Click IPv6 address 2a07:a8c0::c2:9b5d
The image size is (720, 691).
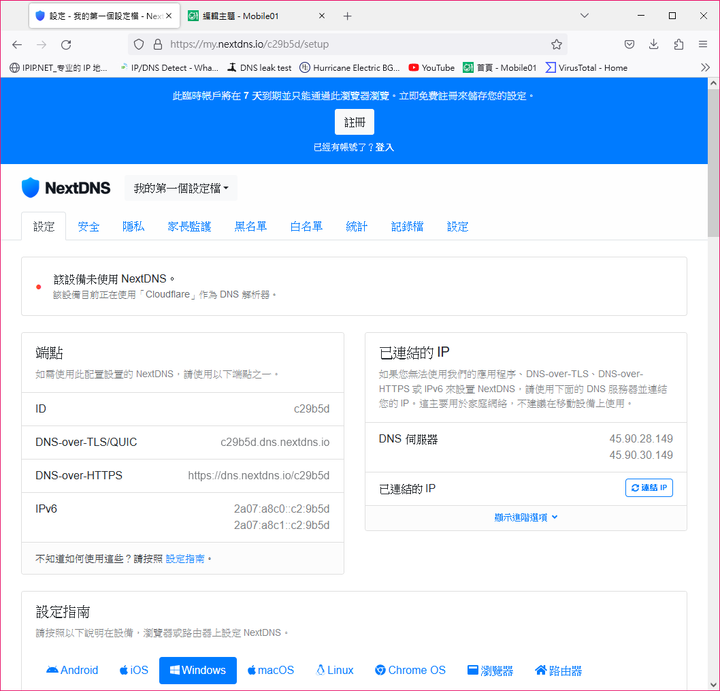[281, 509]
